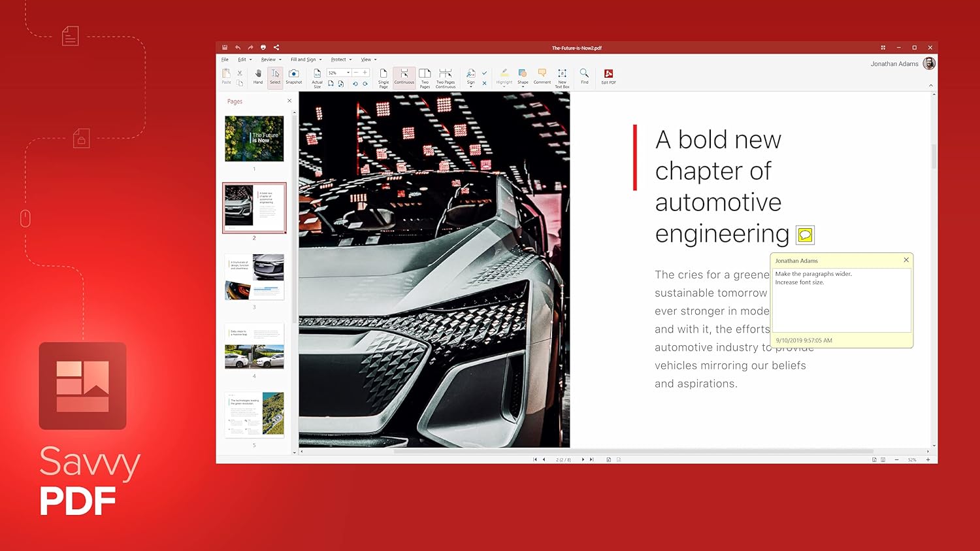Select the Hand tool
980x551 pixels.
259,75
